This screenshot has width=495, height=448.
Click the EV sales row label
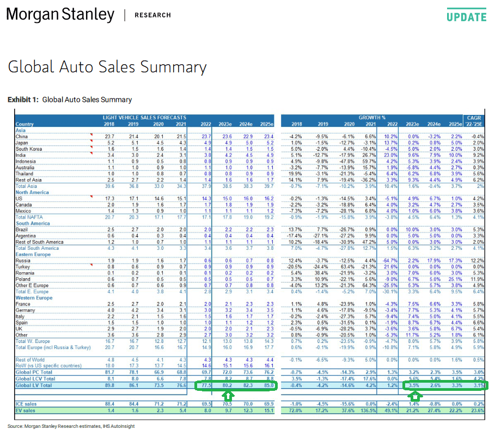(x=25, y=411)
